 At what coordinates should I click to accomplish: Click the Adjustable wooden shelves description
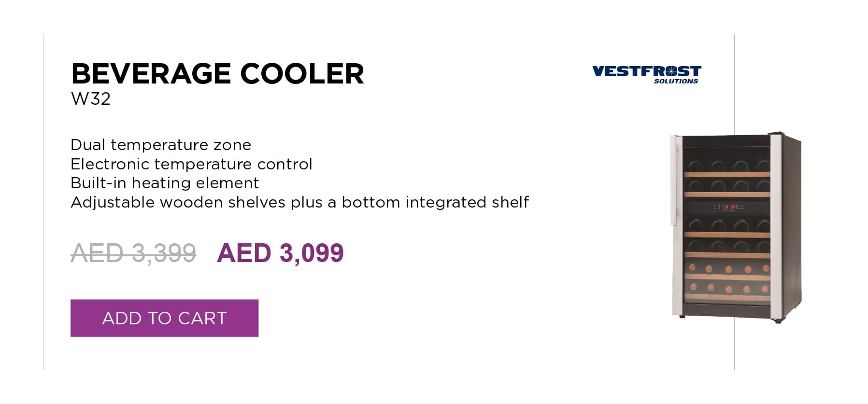point(299,202)
